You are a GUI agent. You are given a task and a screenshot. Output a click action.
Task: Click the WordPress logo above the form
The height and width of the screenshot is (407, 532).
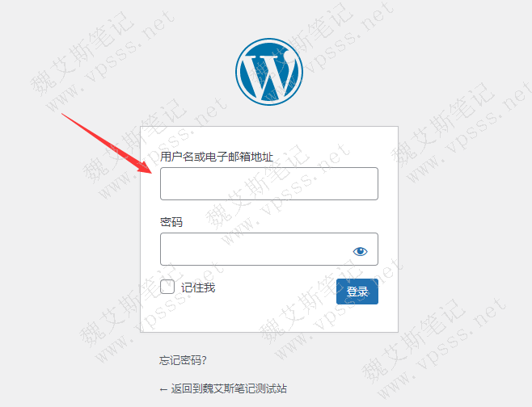click(x=269, y=72)
